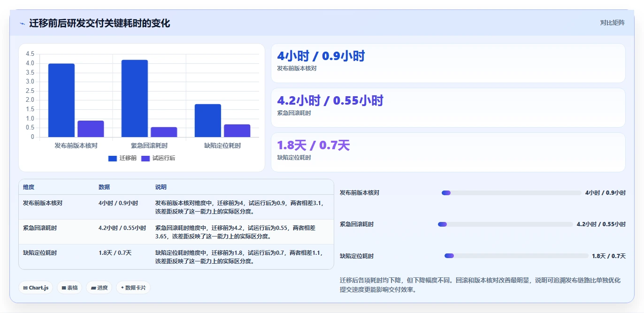Select the table value 4.2小时 / 0.55小时
Screen dimensions: 644x313
pyautogui.click(x=122, y=228)
